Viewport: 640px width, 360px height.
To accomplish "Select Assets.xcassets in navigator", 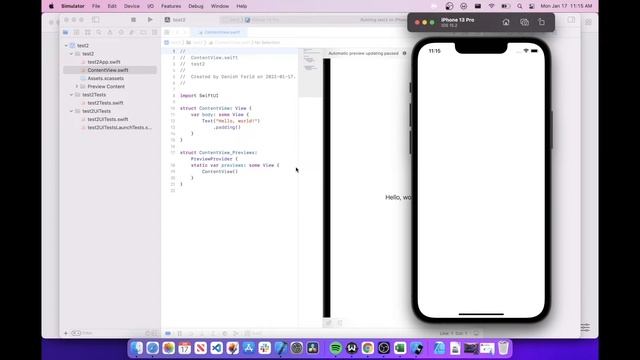I will click(105, 78).
